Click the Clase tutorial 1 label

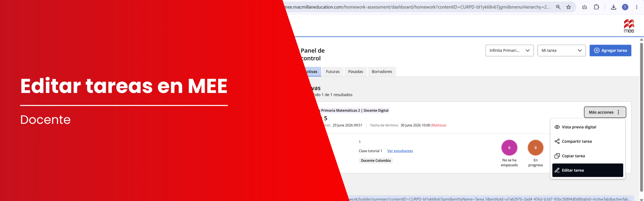(x=370, y=151)
